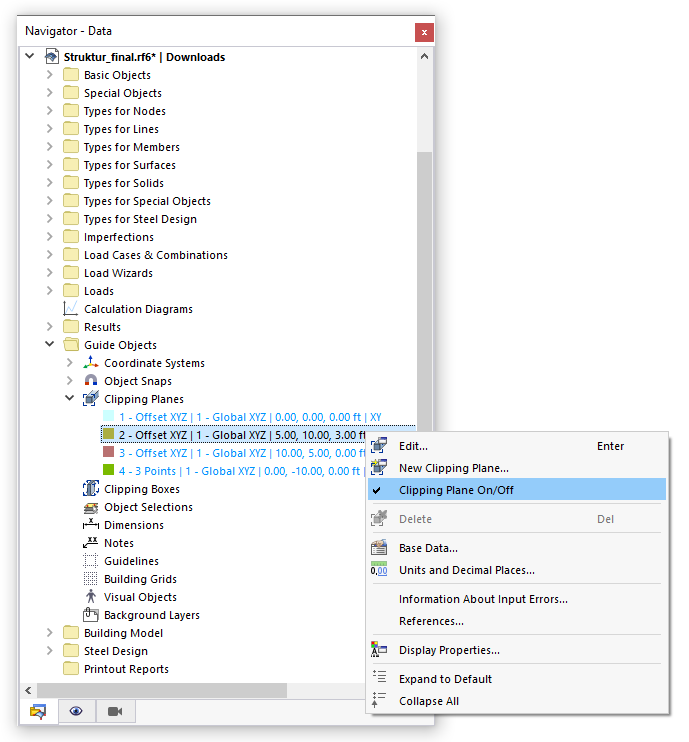The image size is (689, 742).
Task: Click the Object Snaps magnet icon
Action: (90, 380)
